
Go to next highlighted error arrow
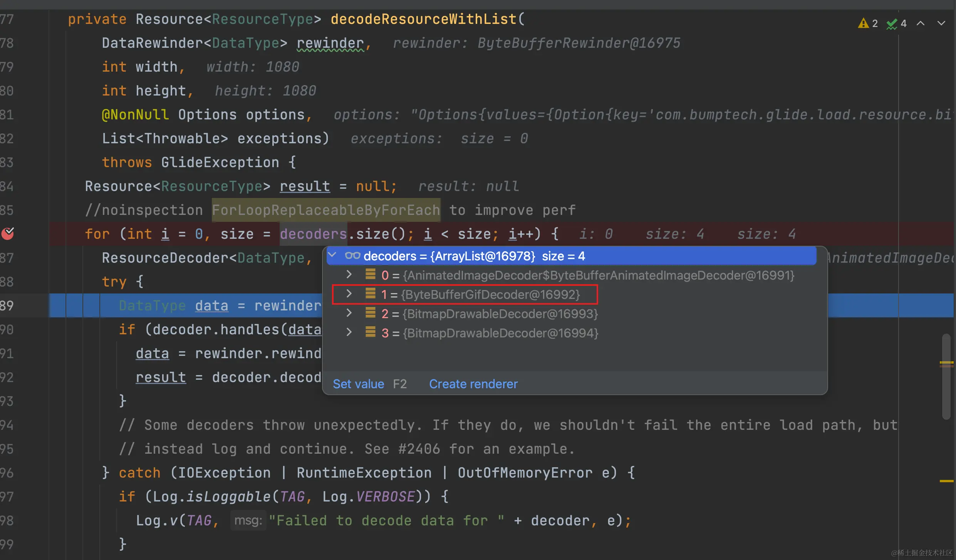(x=941, y=23)
